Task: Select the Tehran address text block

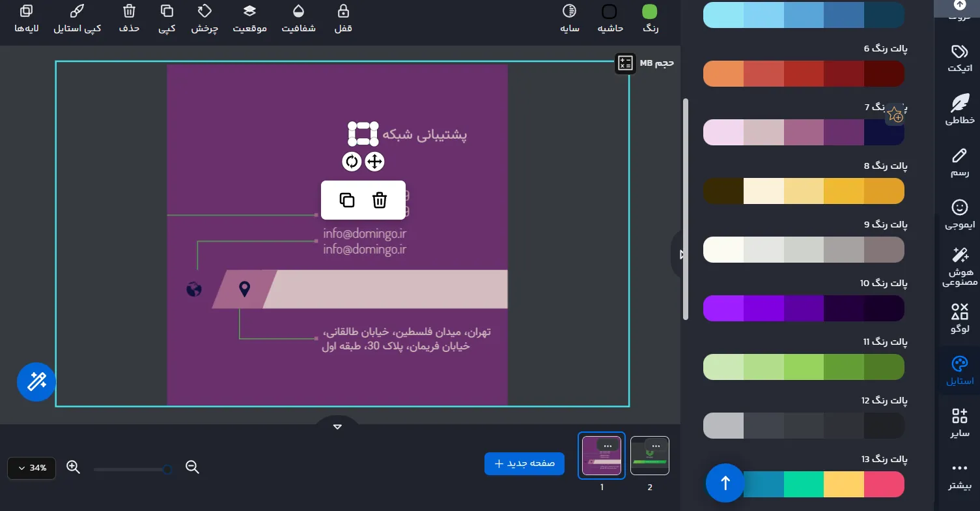Action: point(406,339)
